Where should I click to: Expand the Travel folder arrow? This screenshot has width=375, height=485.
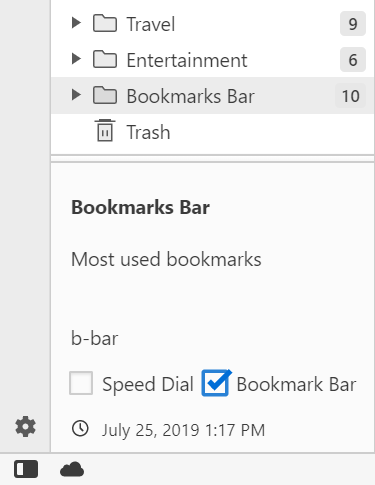(x=76, y=23)
